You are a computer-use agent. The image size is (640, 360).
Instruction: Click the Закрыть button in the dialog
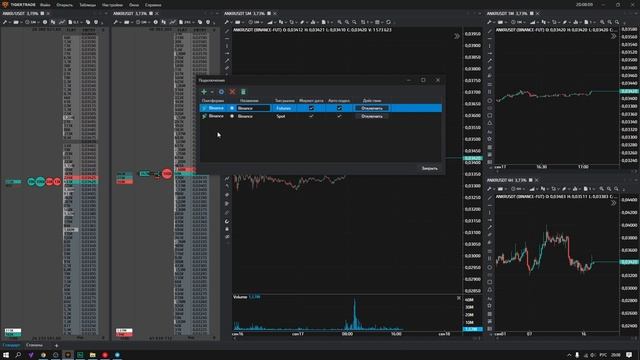pos(429,168)
